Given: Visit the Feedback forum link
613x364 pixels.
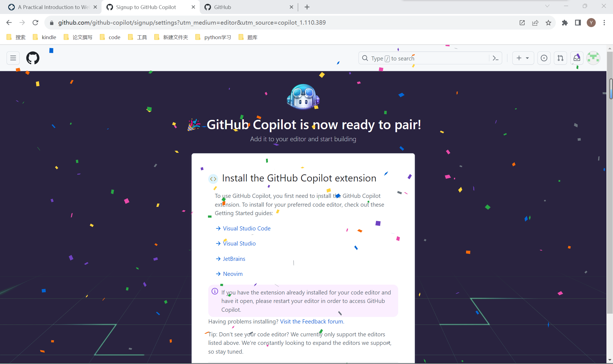Looking at the screenshot, I should 311,321.
